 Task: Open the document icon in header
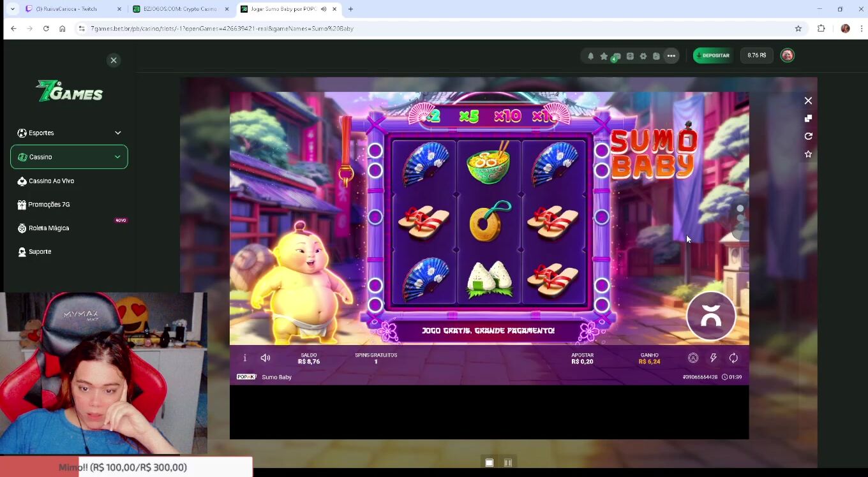pyautogui.click(x=656, y=56)
